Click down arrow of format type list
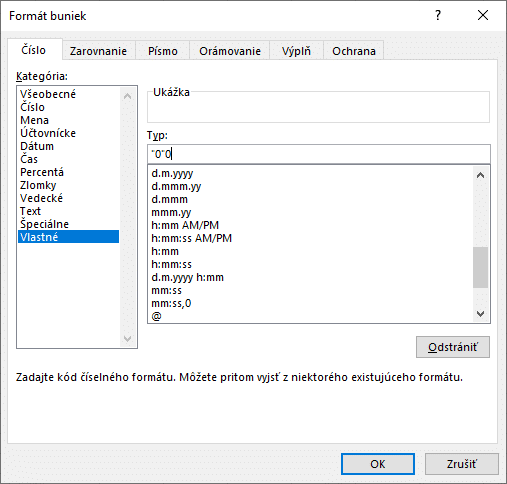 click(480, 313)
